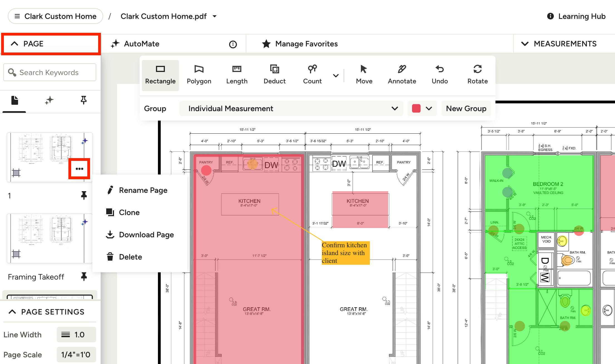Click the New Group button

tap(466, 108)
